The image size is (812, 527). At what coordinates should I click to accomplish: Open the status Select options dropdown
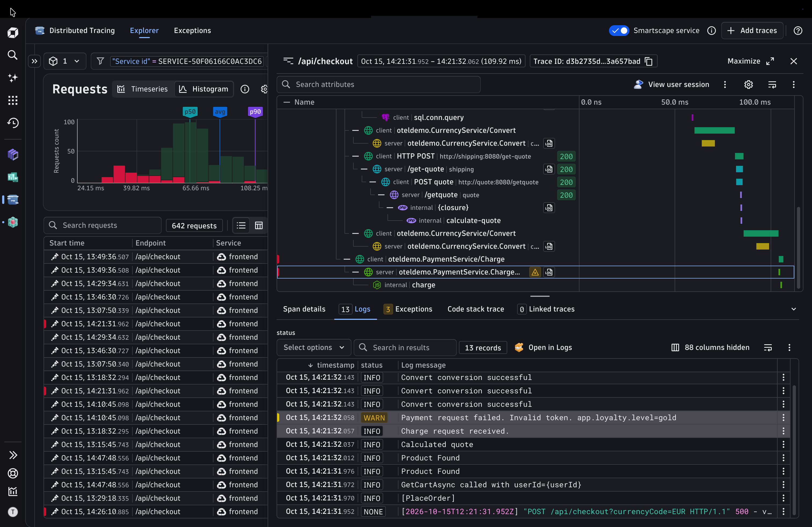pos(314,348)
